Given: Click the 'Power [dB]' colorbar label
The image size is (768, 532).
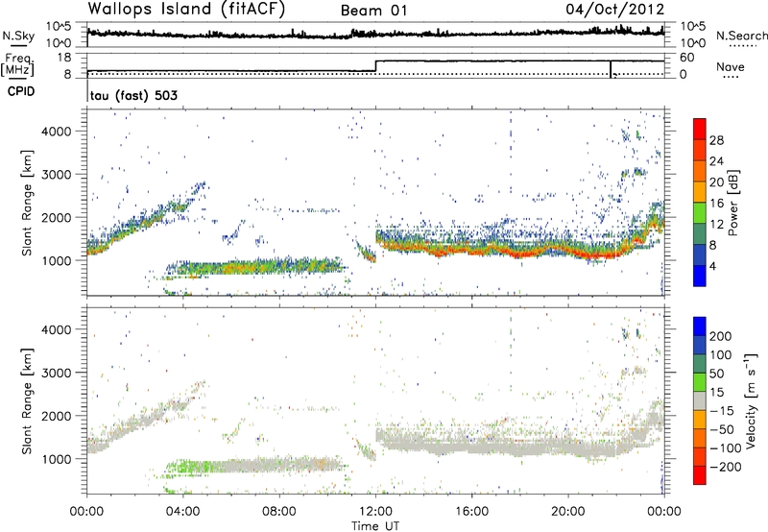Looking at the screenshot, I should 733,203.
